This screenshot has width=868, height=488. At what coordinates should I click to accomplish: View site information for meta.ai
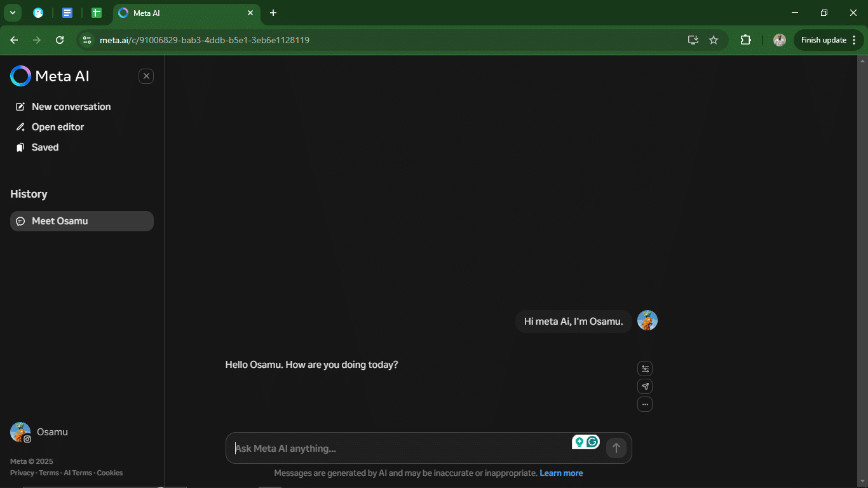click(x=88, y=40)
